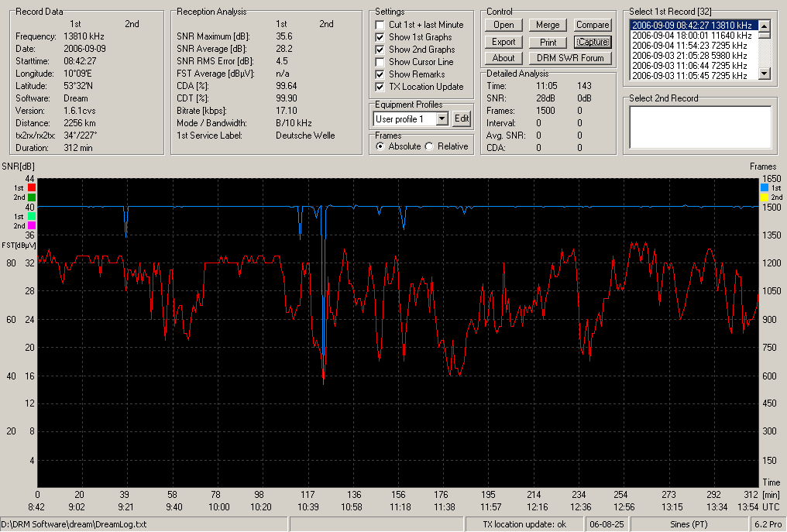The image size is (787, 532).
Task: Select the Absolute frames radio button
Action: click(380, 146)
